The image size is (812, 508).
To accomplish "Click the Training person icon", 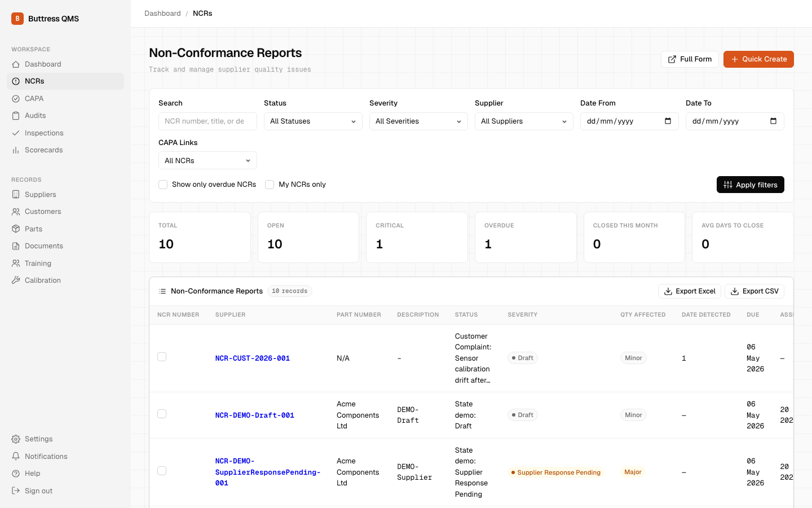I will 16,264.
